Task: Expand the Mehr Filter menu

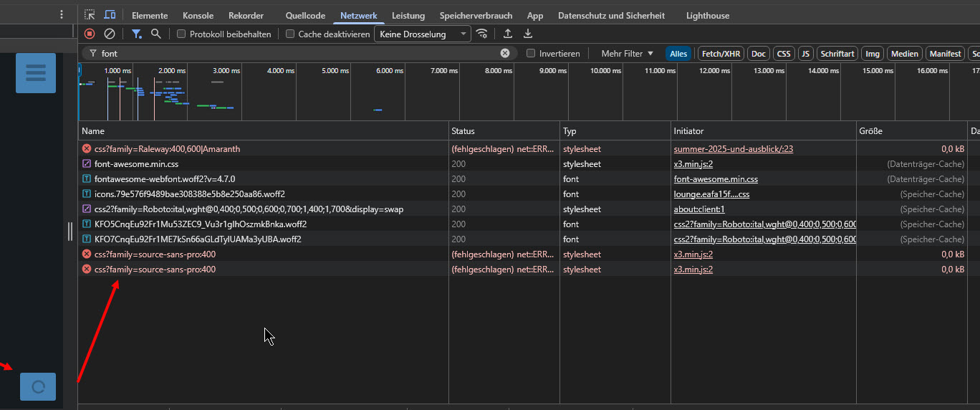Action: (x=628, y=53)
